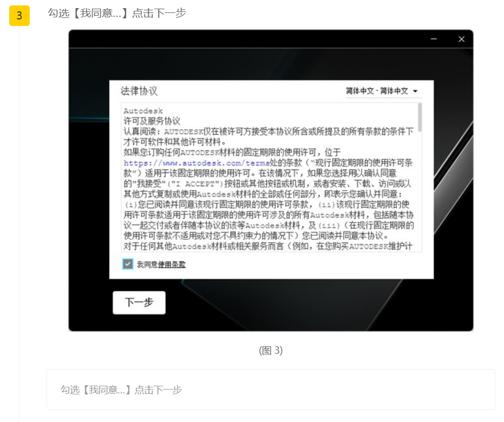This screenshot has width=504, height=422.
Task: Minimize the installer window
Action: click(434, 39)
